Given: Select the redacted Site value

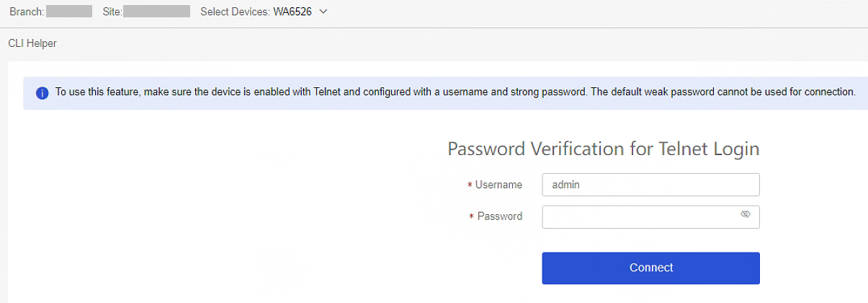Looking at the screenshot, I should coord(157,12).
